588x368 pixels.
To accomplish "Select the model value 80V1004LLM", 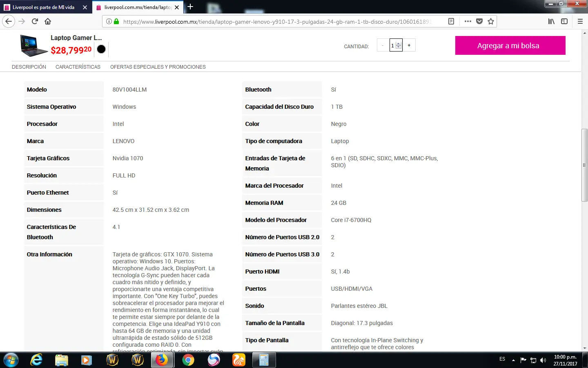I will (129, 90).
